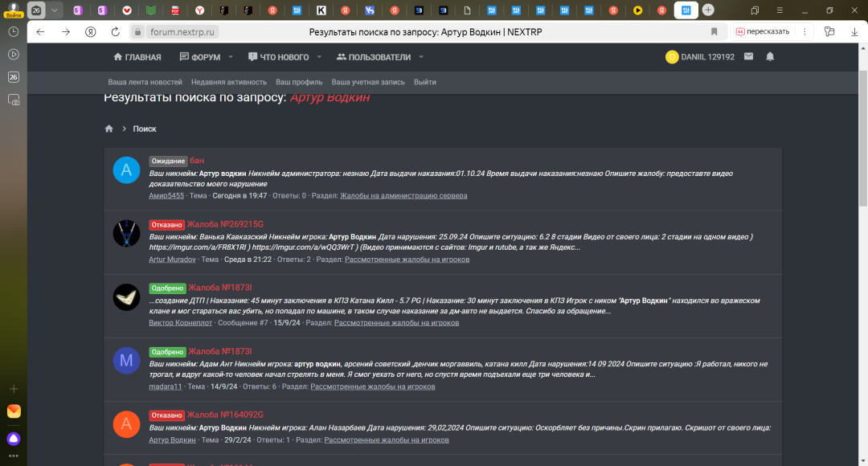Open Ваша учетная запись link
868x466 pixels.
[368, 82]
